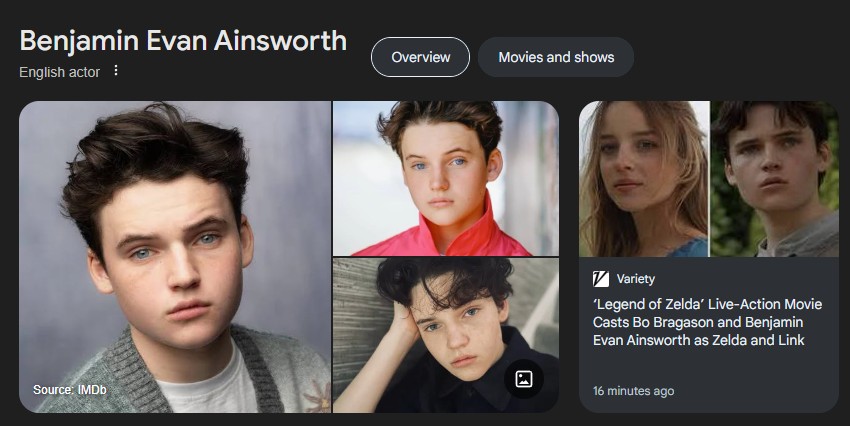This screenshot has width=850, height=426.
Task: Click the Source: IMDb label
Action: coord(69,390)
